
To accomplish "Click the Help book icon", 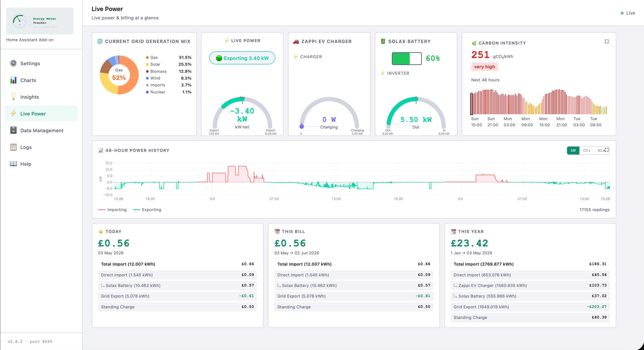I will (x=13, y=164).
